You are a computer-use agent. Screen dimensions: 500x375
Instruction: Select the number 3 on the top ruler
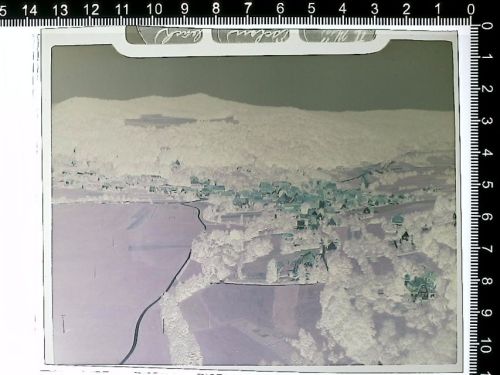click(374, 9)
